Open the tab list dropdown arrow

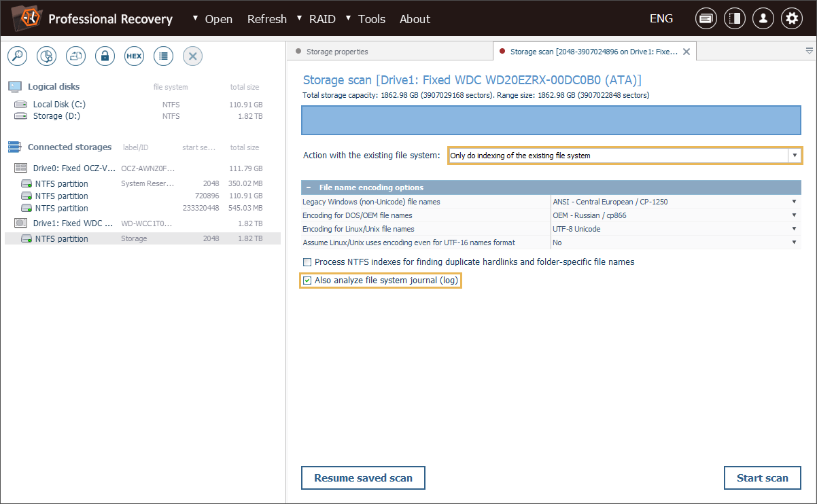[x=809, y=51]
